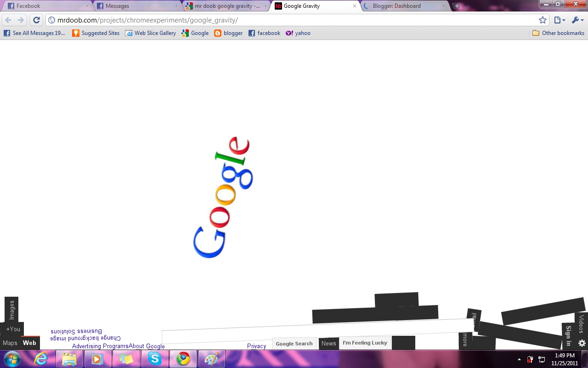The height and width of the screenshot is (368, 588).
Task: Click the tilted Google logo
Action: [223, 197]
